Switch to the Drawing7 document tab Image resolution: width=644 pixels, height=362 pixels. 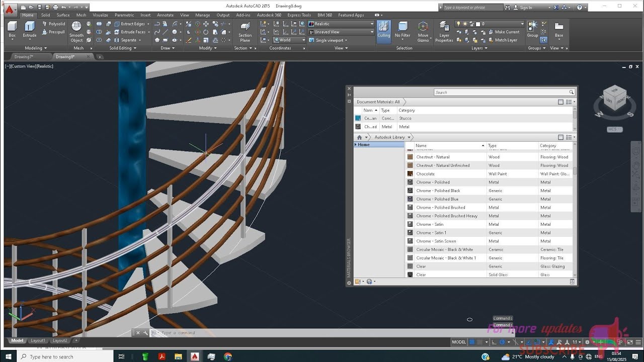click(x=24, y=57)
